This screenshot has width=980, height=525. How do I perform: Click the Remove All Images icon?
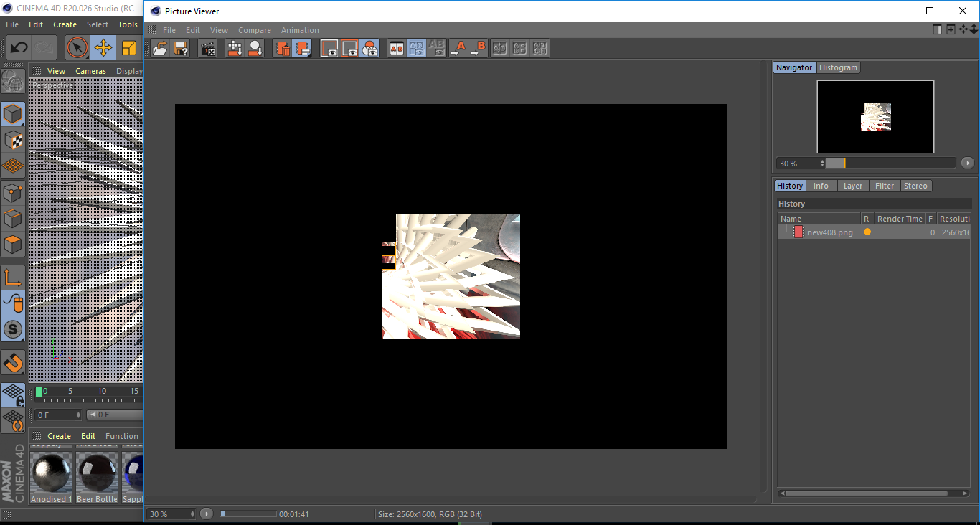(302, 48)
